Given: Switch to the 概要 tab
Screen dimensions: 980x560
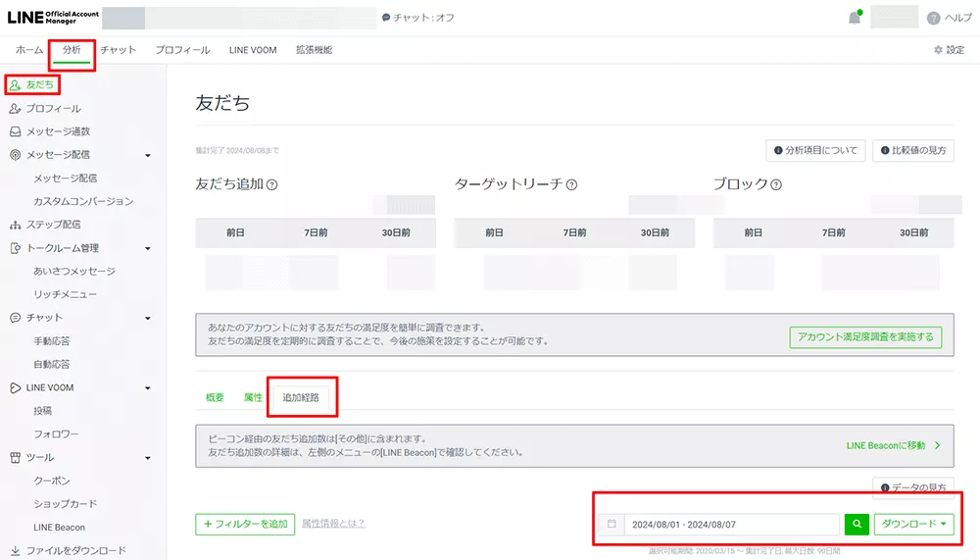Looking at the screenshot, I should coord(215,397).
